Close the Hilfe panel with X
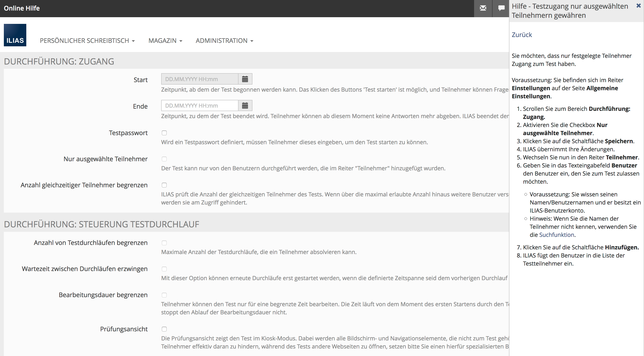Viewport: 644px width, 356px height. tap(638, 6)
